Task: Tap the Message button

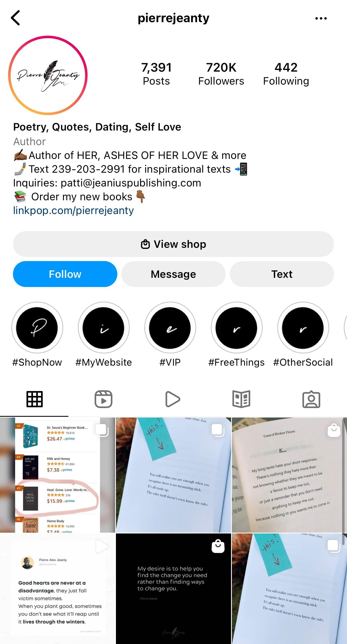Action: 173,274
